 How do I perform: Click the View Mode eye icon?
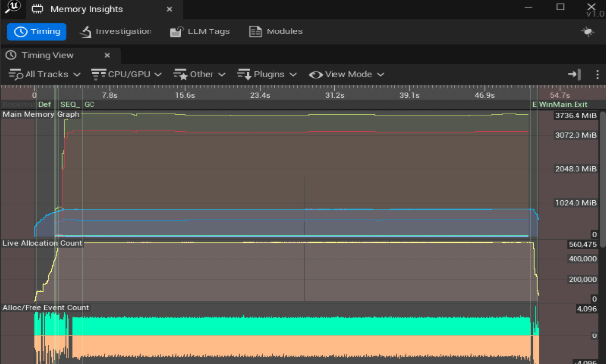click(x=316, y=74)
